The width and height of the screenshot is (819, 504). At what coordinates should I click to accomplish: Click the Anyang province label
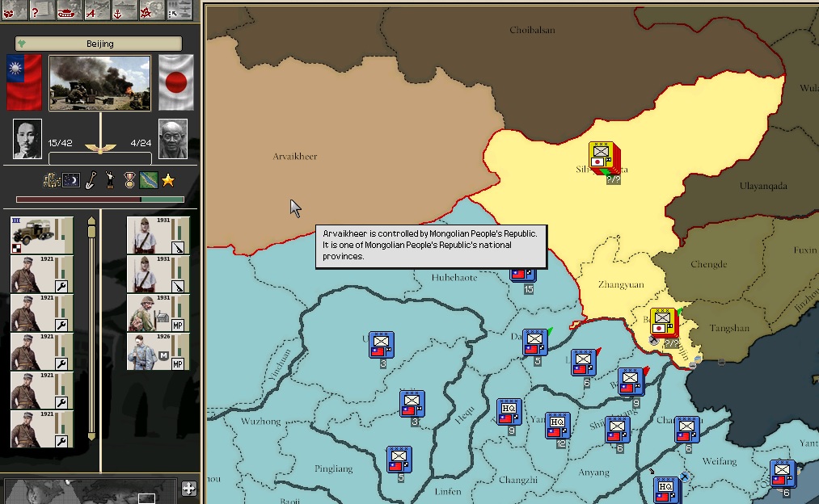[593, 472]
